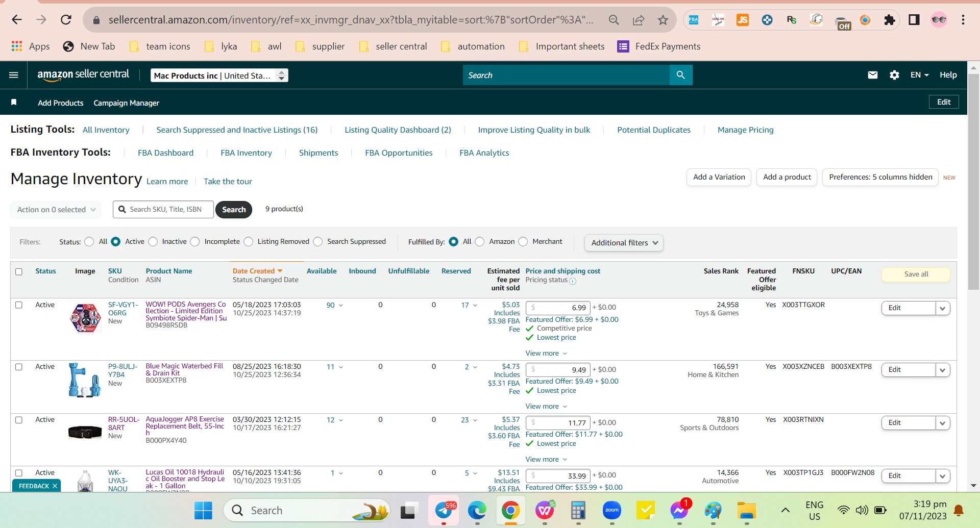Click the Chrome profile avatar
Screen dimensions: 980x528
pos(939,20)
